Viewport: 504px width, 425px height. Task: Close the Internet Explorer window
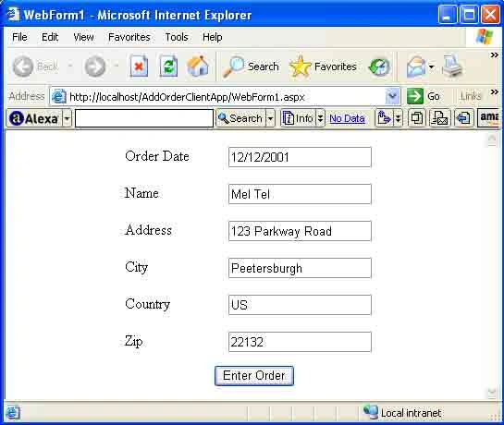tap(490, 15)
